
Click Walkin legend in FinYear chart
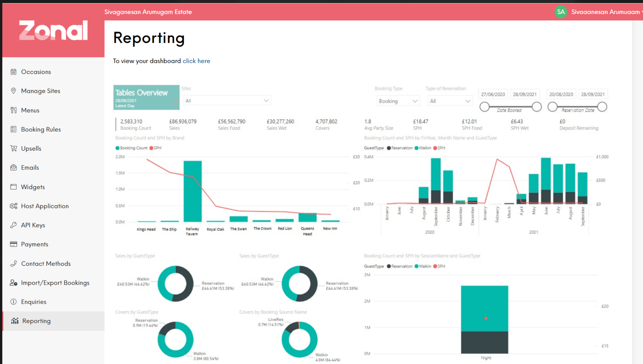pyautogui.click(x=423, y=148)
